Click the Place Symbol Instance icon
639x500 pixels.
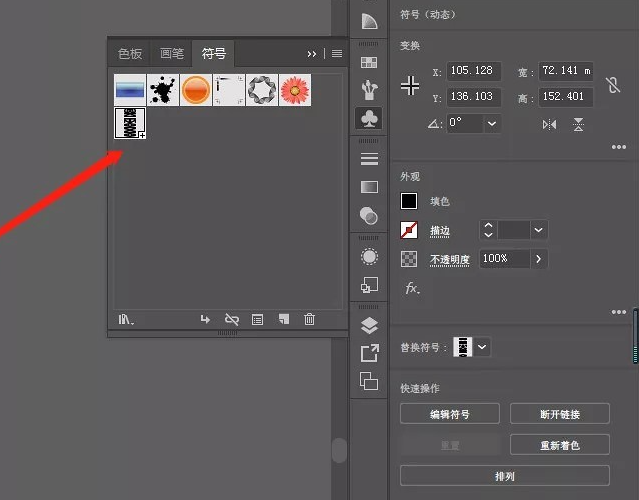(205, 319)
